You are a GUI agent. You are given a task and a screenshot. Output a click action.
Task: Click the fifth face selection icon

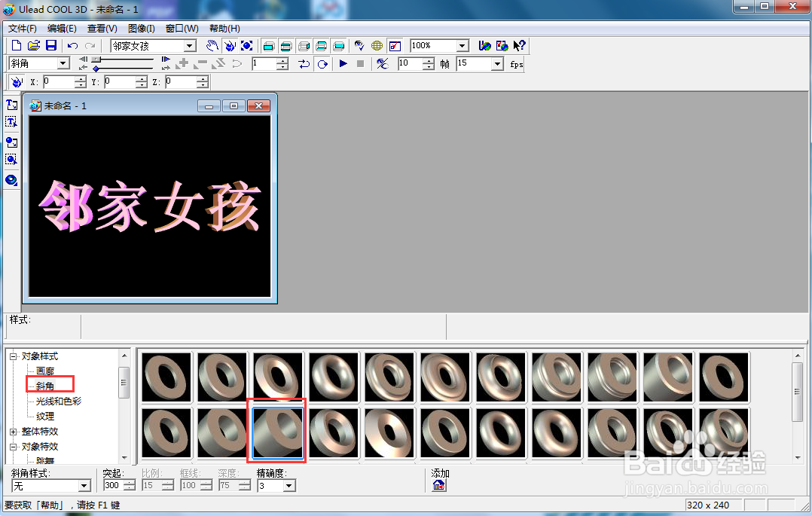click(339, 46)
